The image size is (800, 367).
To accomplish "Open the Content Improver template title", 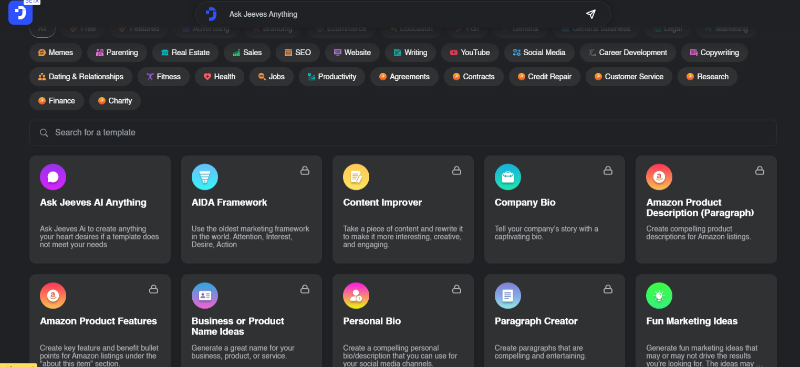I will [382, 203].
